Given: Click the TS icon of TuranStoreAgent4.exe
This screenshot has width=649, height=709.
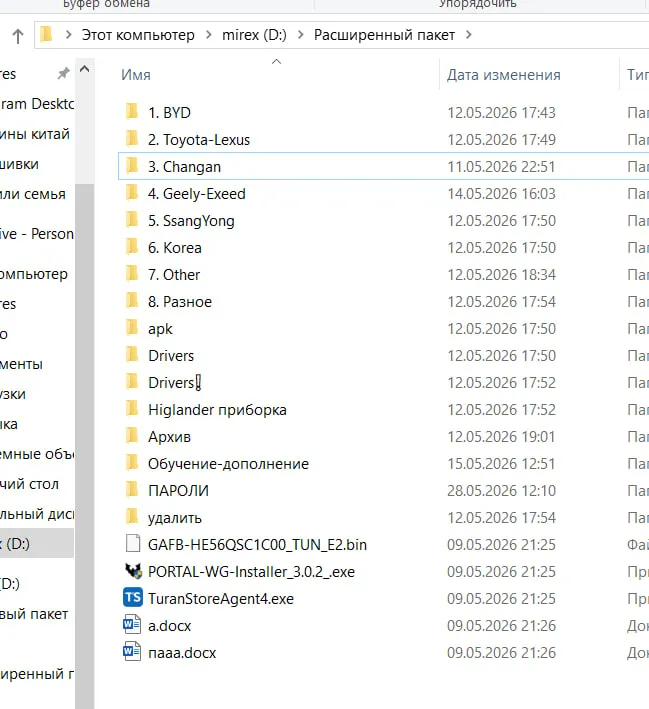Looking at the screenshot, I should [x=133, y=598].
